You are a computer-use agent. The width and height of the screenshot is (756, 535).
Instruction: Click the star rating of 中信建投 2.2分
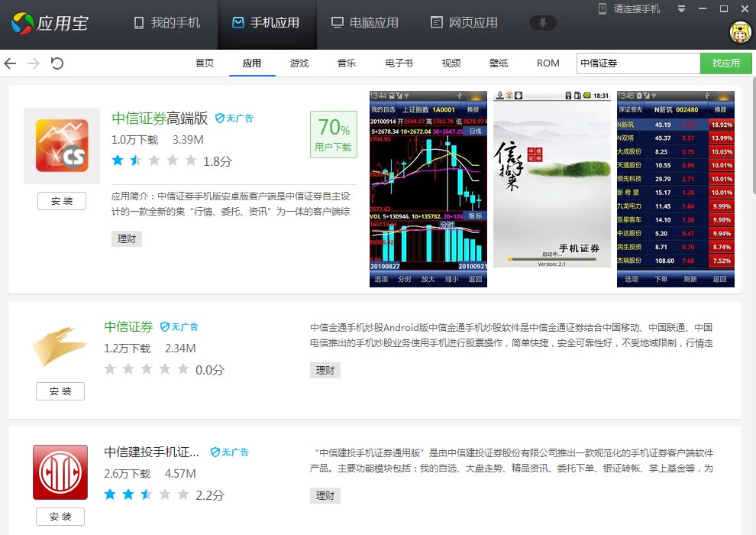pos(147,494)
